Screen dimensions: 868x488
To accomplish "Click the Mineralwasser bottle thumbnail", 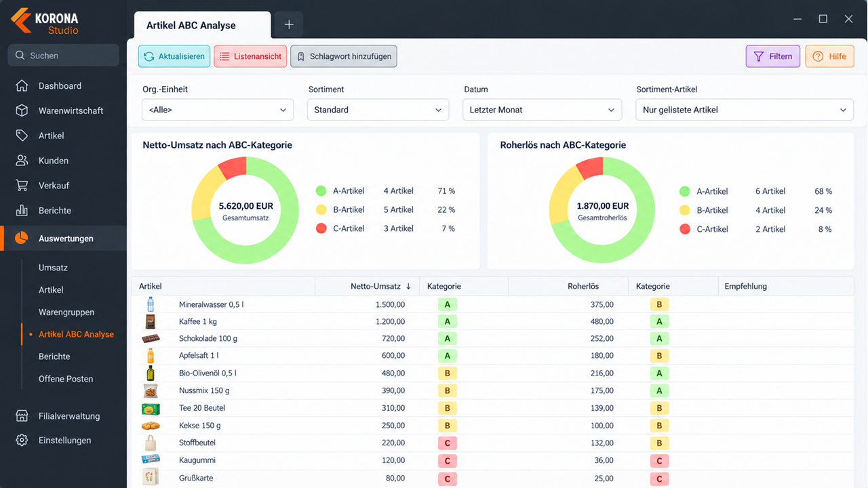I will coord(151,304).
